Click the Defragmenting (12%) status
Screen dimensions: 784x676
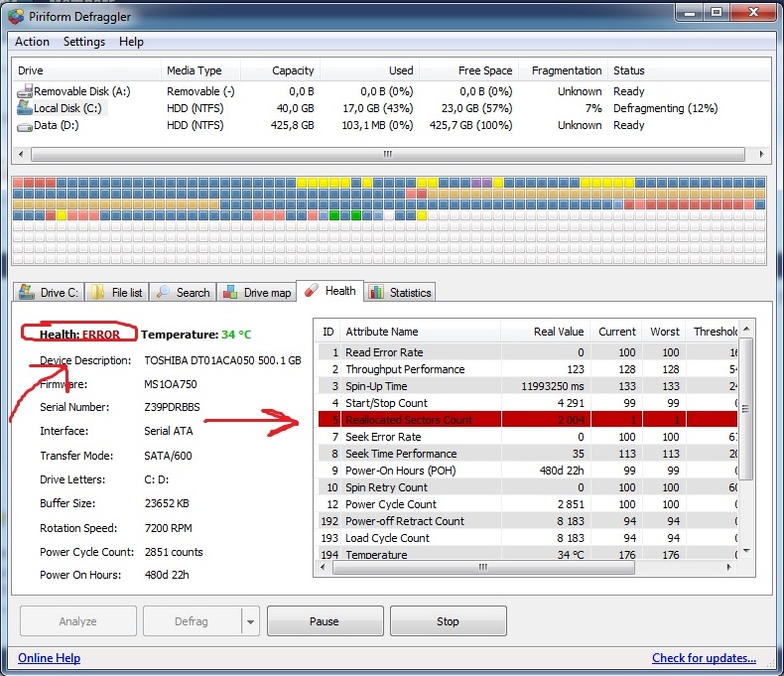click(x=666, y=108)
